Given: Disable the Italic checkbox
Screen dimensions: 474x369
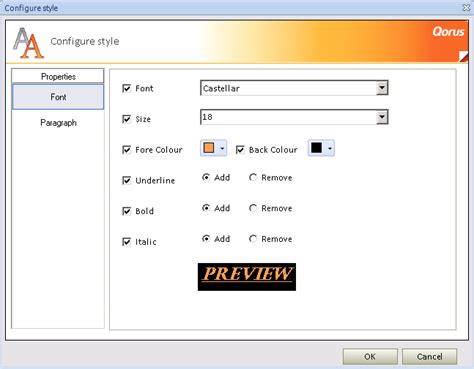Looking at the screenshot, I should (127, 242).
